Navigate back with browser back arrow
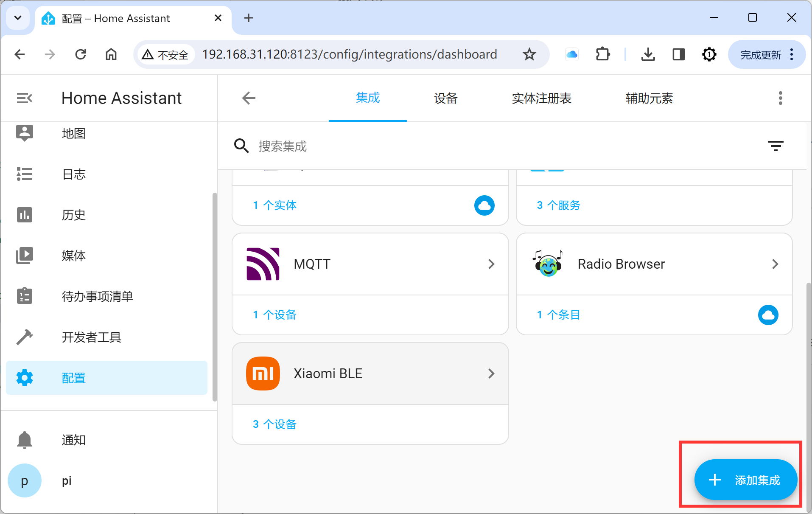 (x=20, y=54)
